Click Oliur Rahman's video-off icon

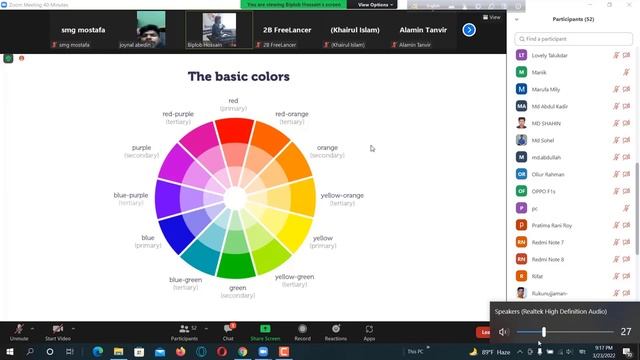point(627,174)
